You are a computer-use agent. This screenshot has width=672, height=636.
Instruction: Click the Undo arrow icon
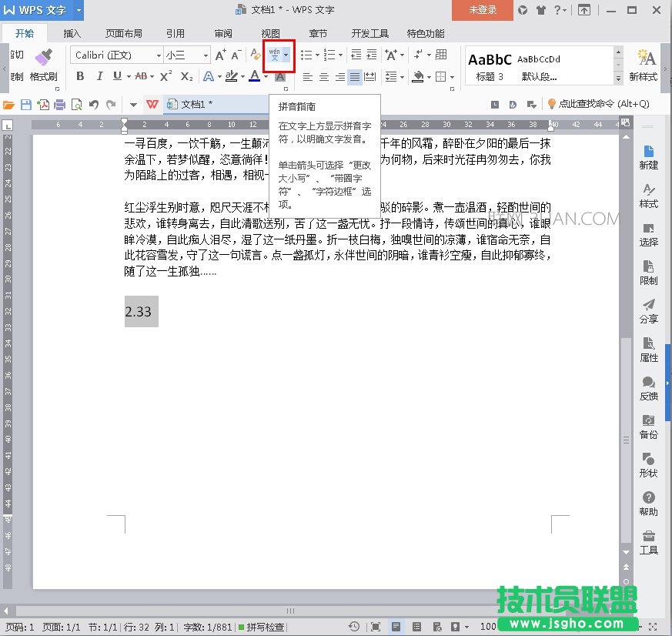[94, 103]
